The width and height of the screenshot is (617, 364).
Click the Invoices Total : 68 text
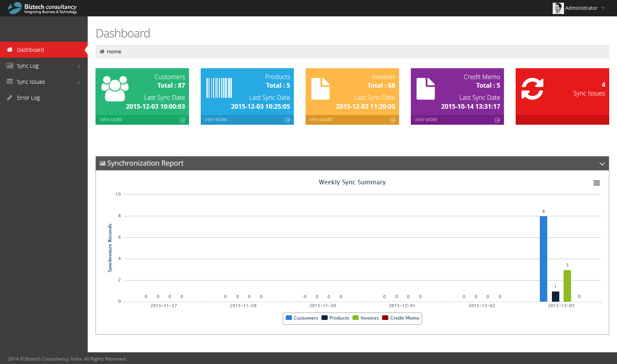click(x=381, y=85)
